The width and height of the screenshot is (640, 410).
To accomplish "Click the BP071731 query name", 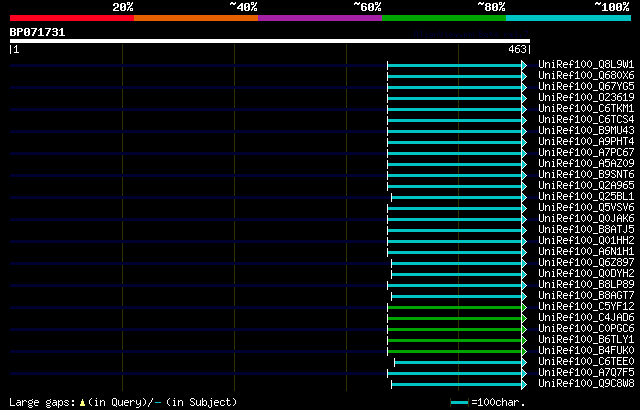I will pos(37,32).
